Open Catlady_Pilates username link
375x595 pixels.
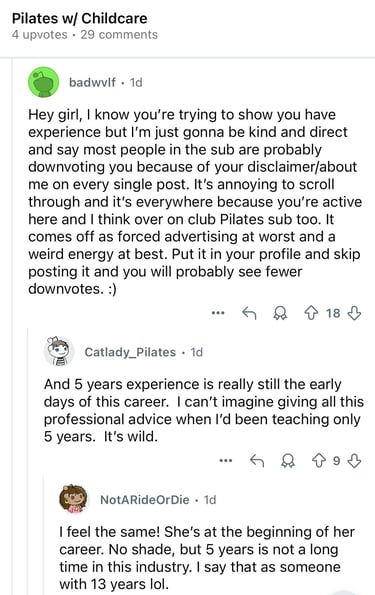tap(130, 352)
